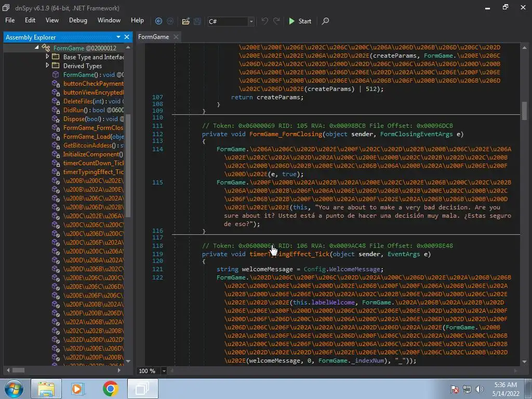
Task: Click the Save All disk icon
Action: pyautogui.click(x=197, y=21)
